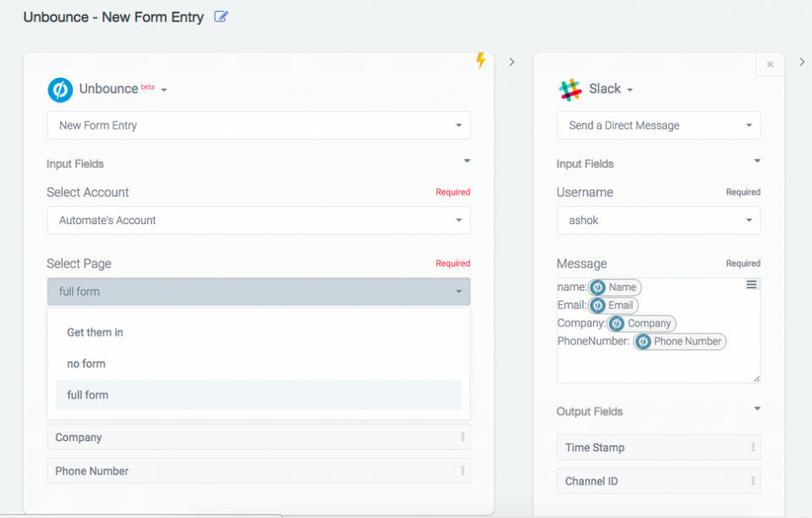Image resolution: width=812 pixels, height=518 pixels.
Task: Collapse Slack Input Fields section
Action: pyautogui.click(x=757, y=161)
